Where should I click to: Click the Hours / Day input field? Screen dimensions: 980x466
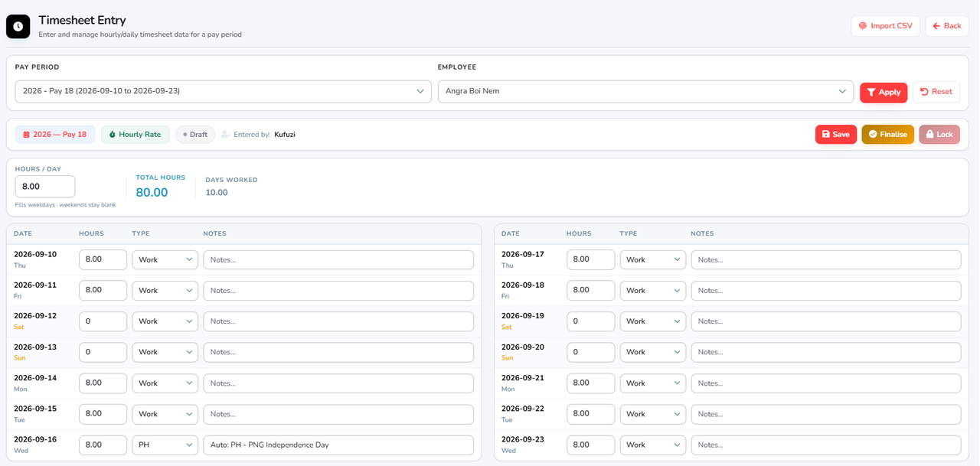point(45,187)
